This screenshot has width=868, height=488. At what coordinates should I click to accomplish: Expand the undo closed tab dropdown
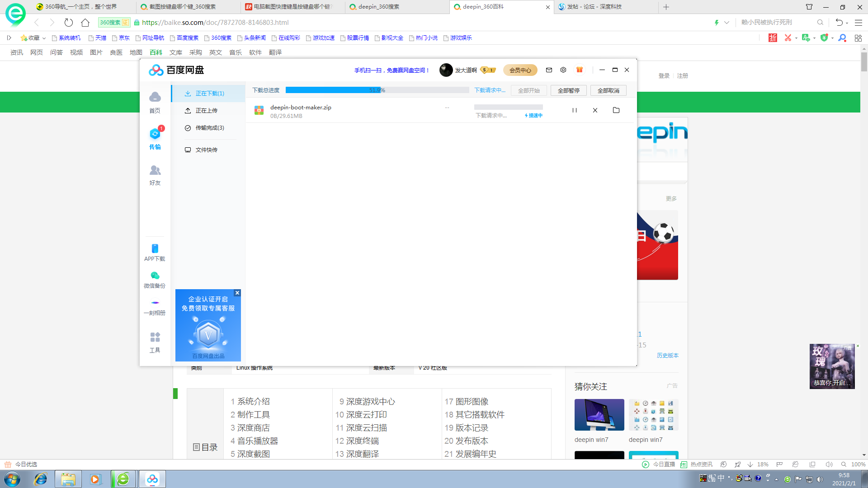[847, 23]
